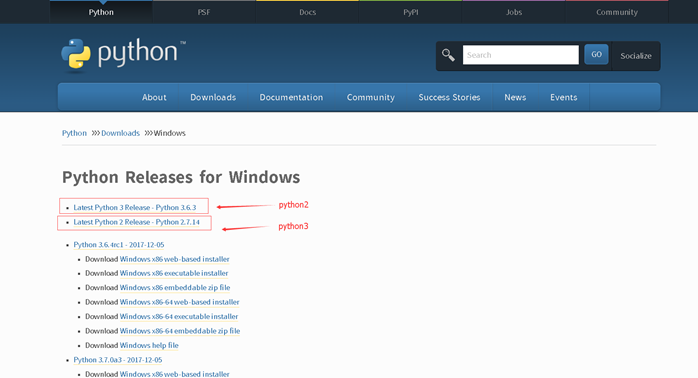Open Latest Python 2 Release 2.7.14 link
Image resolution: width=698 pixels, height=378 pixels.
(x=136, y=222)
